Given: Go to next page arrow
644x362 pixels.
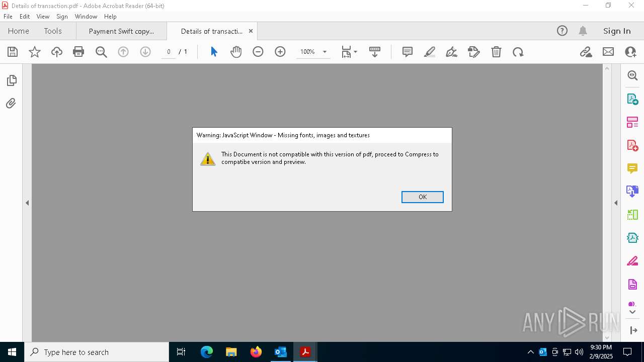Looking at the screenshot, I should [145, 52].
